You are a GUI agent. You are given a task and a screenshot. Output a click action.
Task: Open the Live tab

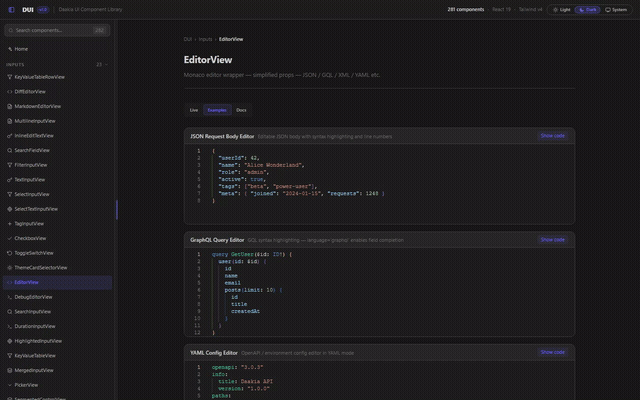[x=194, y=110]
